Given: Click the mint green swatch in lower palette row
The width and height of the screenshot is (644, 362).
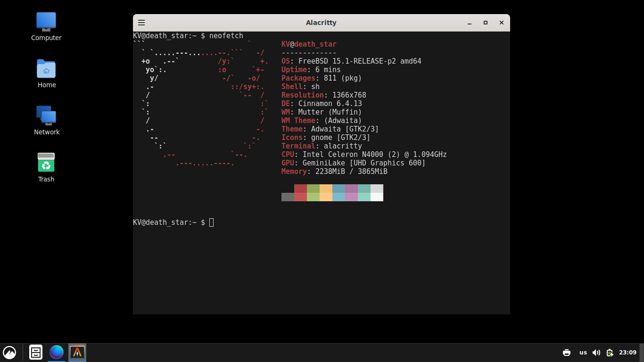Looking at the screenshot, I should click(364, 197).
